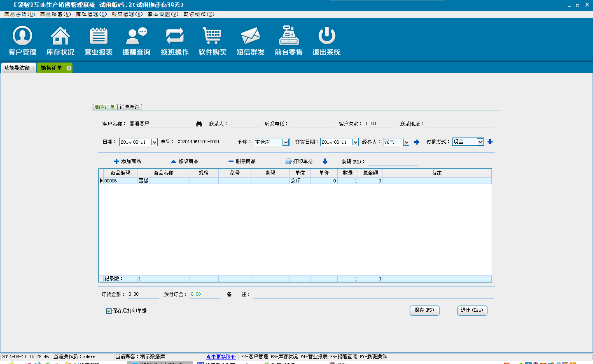Click the 点击更换账套 link

click(221, 357)
